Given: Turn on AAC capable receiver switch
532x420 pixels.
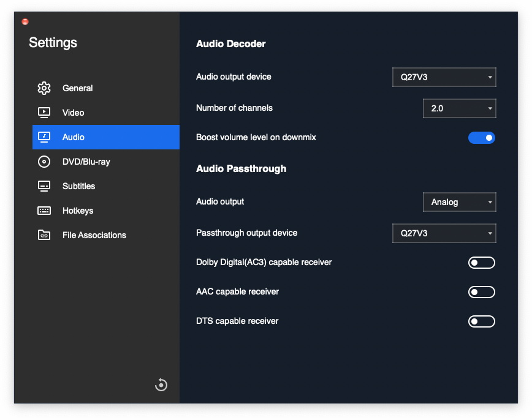Looking at the screenshot, I should (482, 292).
